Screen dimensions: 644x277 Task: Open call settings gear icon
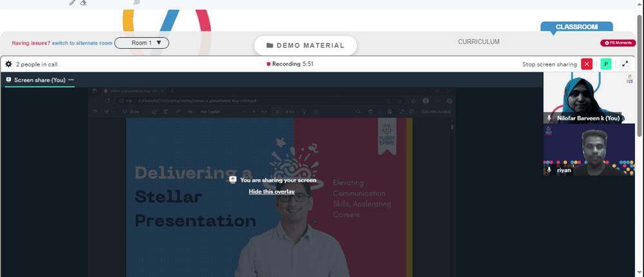click(8, 64)
